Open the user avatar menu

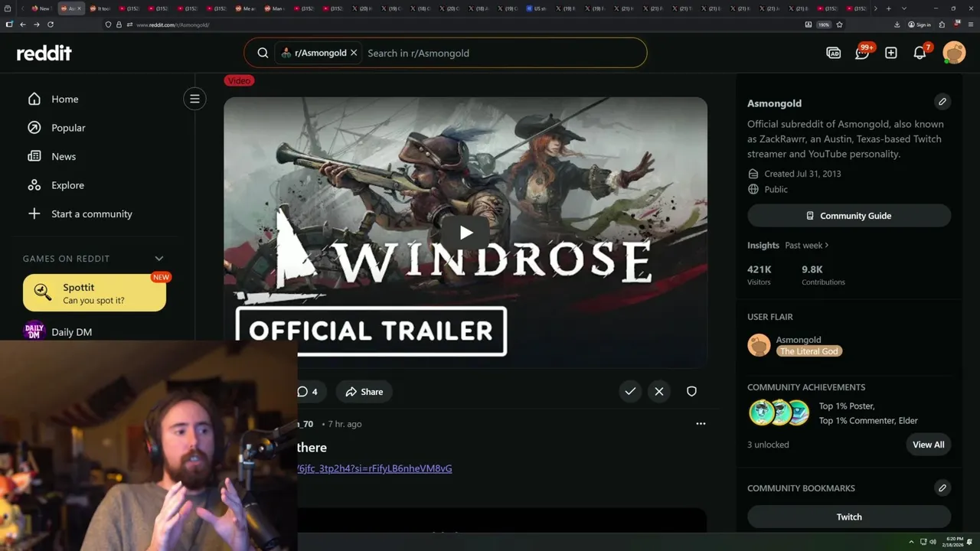(954, 53)
